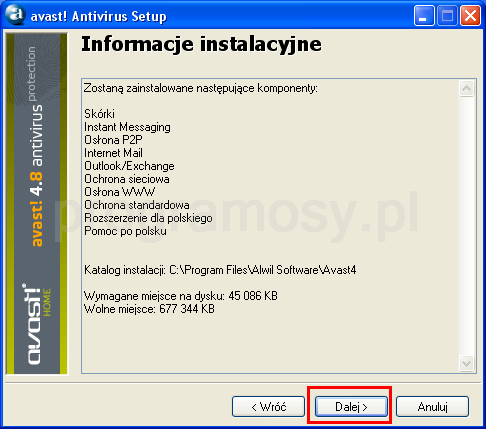
Task: Click the scrollbar up arrow
Action: click(x=466, y=89)
